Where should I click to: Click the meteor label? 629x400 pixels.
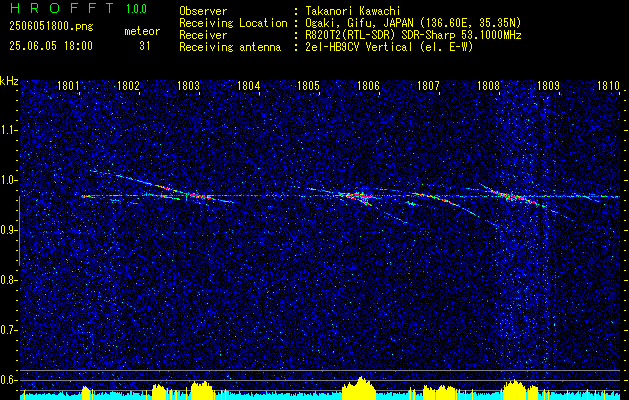(x=142, y=31)
